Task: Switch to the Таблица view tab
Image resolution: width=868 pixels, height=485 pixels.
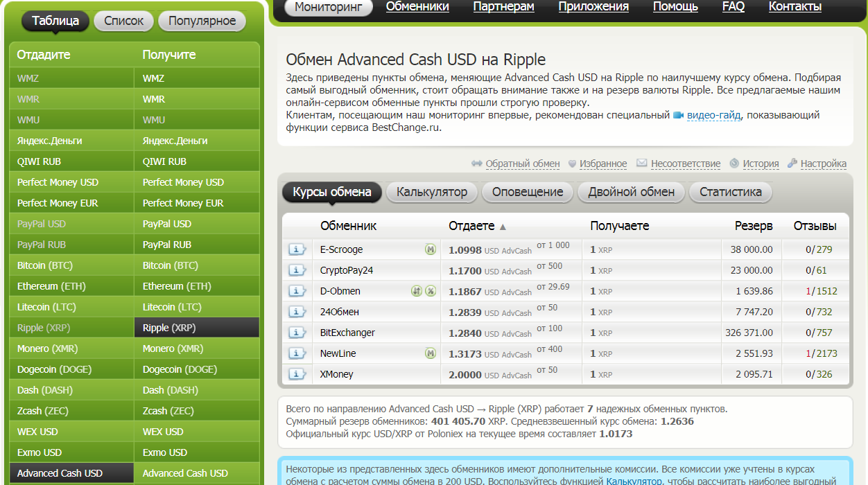Action: tap(55, 21)
